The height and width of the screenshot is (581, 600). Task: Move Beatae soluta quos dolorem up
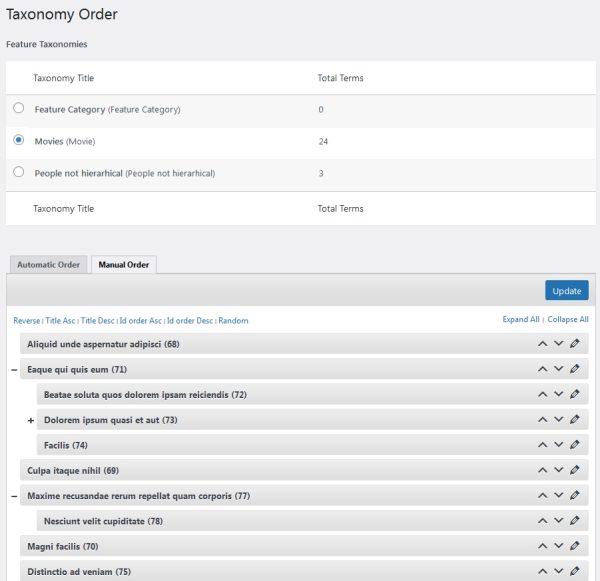coord(542,395)
